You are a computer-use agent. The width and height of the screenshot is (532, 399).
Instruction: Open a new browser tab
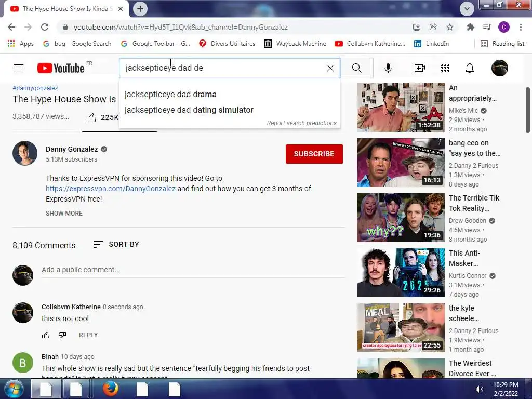140,9
